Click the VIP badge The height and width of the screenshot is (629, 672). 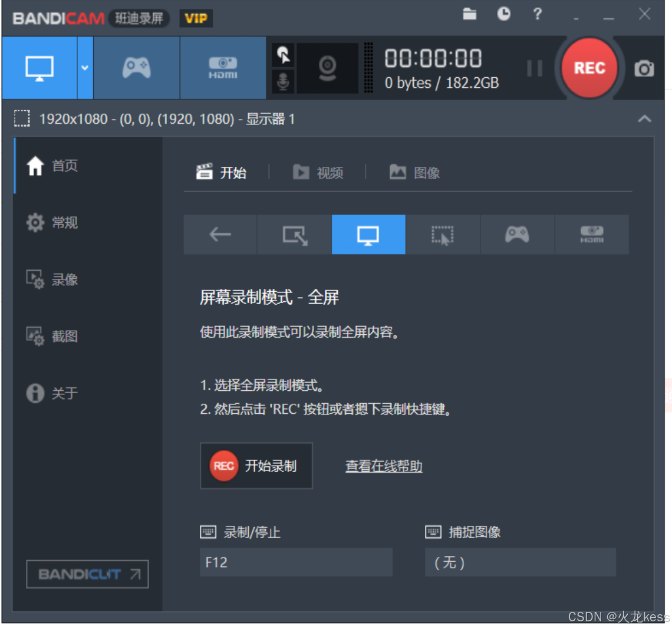click(x=196, y=18)
